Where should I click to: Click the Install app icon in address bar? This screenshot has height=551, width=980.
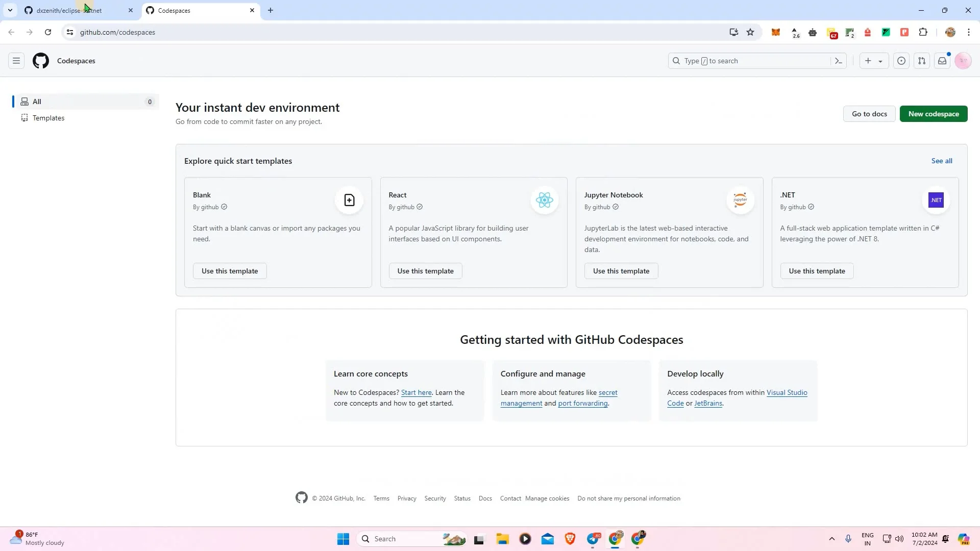[x=733, y=32]
